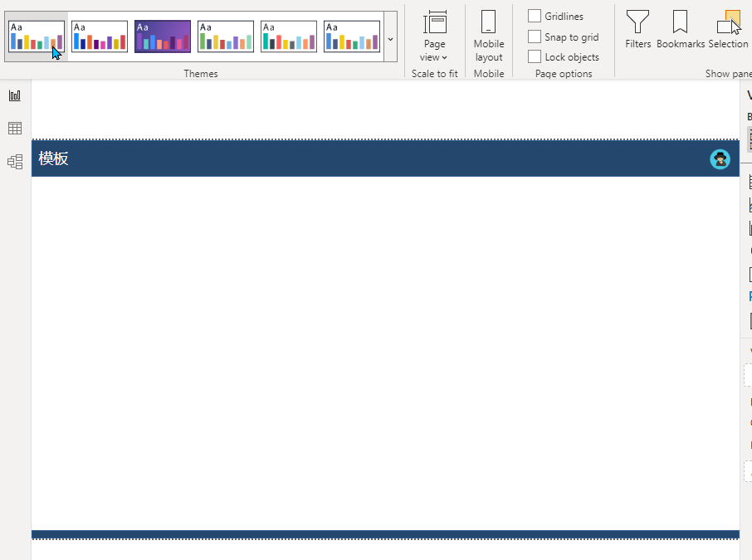Enable Snap to grid checkbox
Screen dimensions: 752x560
point(535,37)
